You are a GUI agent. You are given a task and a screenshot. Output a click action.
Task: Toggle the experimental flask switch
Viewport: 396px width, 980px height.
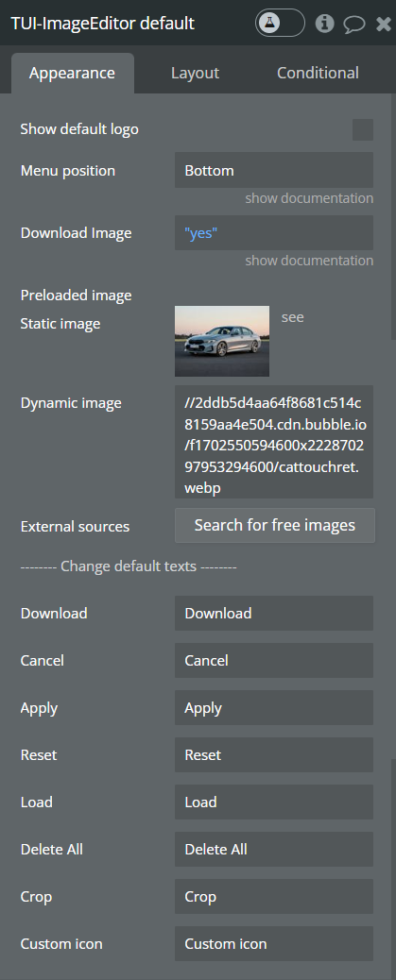[280, 24]
